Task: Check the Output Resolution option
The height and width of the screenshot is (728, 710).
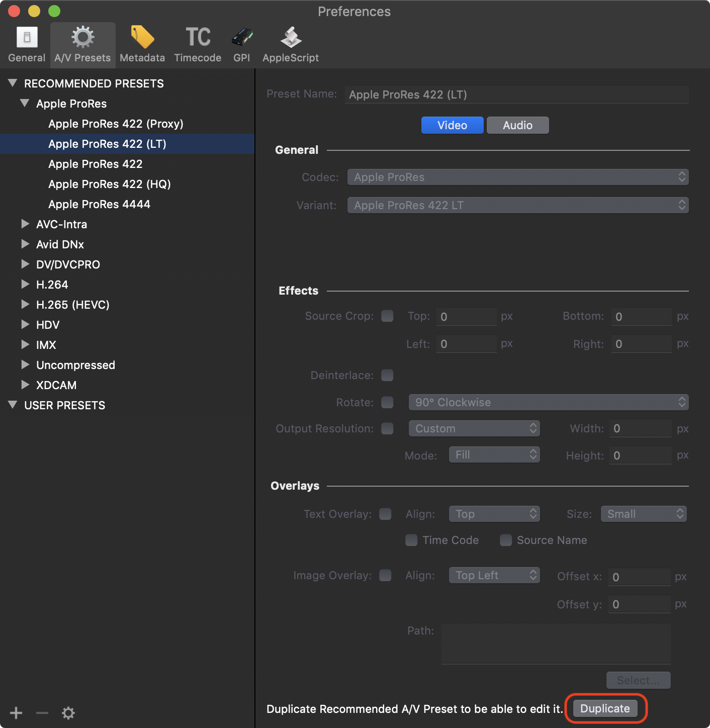Action: tap(387, 428)
